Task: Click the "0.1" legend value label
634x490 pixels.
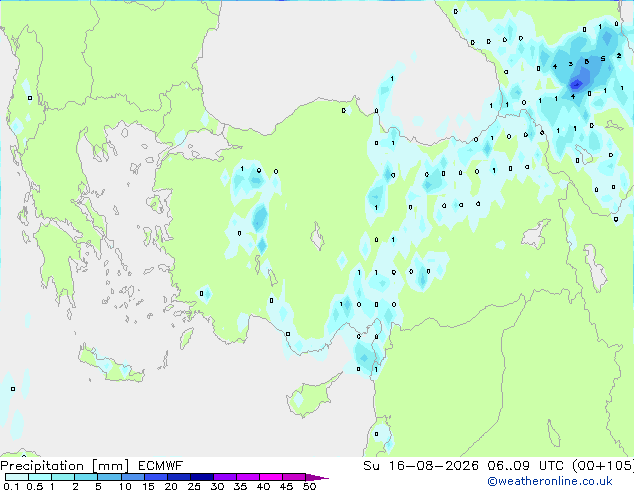Action: click(x=11, y=486)
